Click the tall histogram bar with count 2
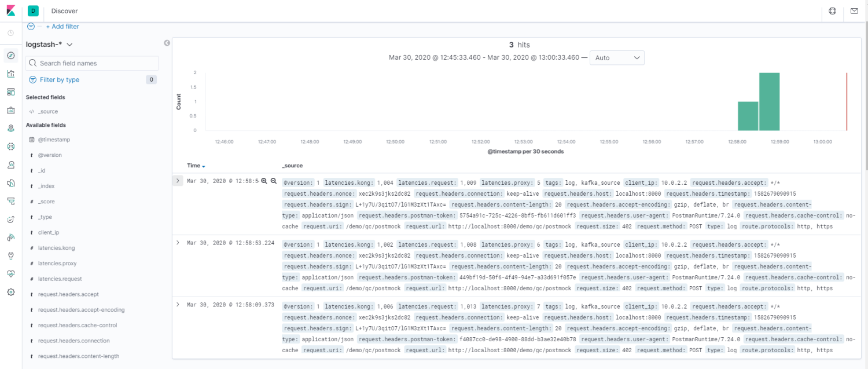This screenshot has width=868, height=369. [770, 102]
